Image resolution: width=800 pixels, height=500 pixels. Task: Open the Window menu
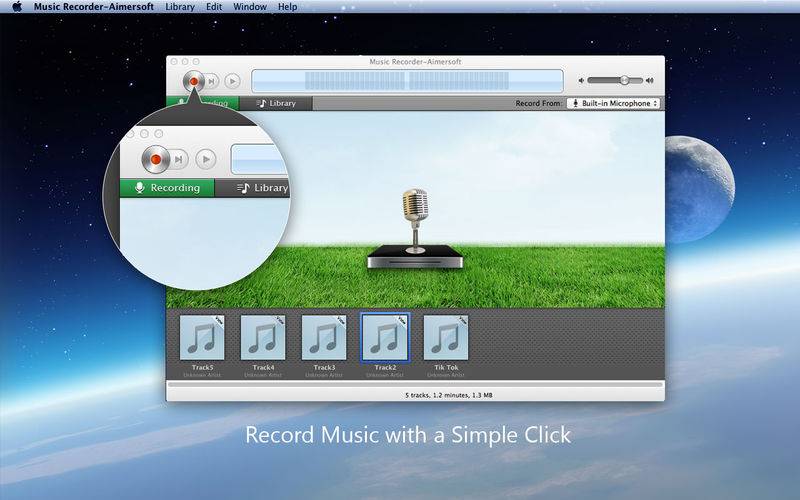249,7
